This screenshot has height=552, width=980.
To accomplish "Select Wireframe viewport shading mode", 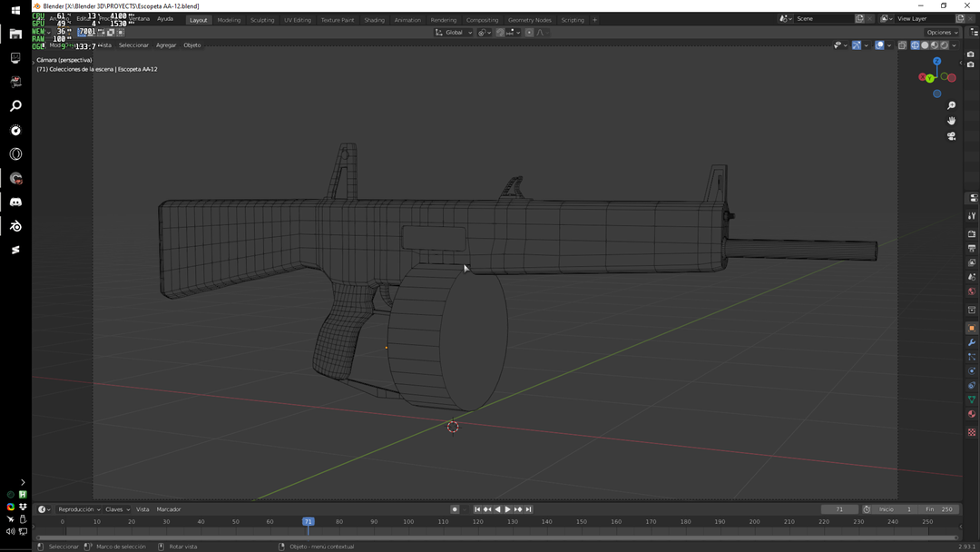I will coord(915,44).
